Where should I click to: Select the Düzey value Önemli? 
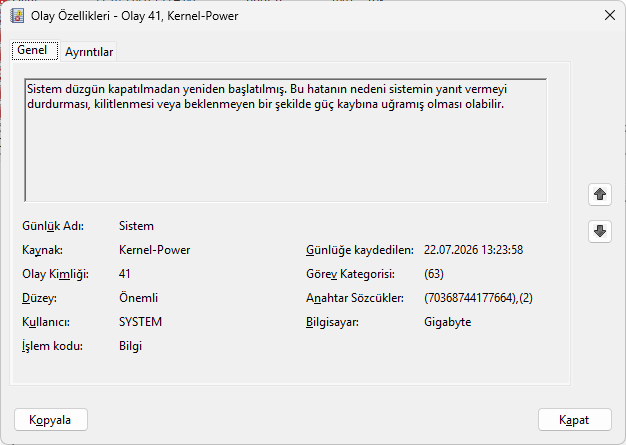click(139, 298)
